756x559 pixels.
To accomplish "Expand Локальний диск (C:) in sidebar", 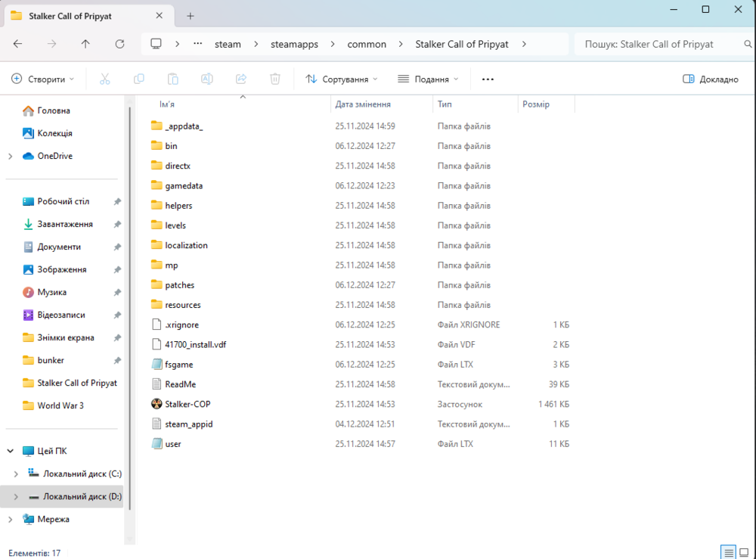I will tap(16, 474).
